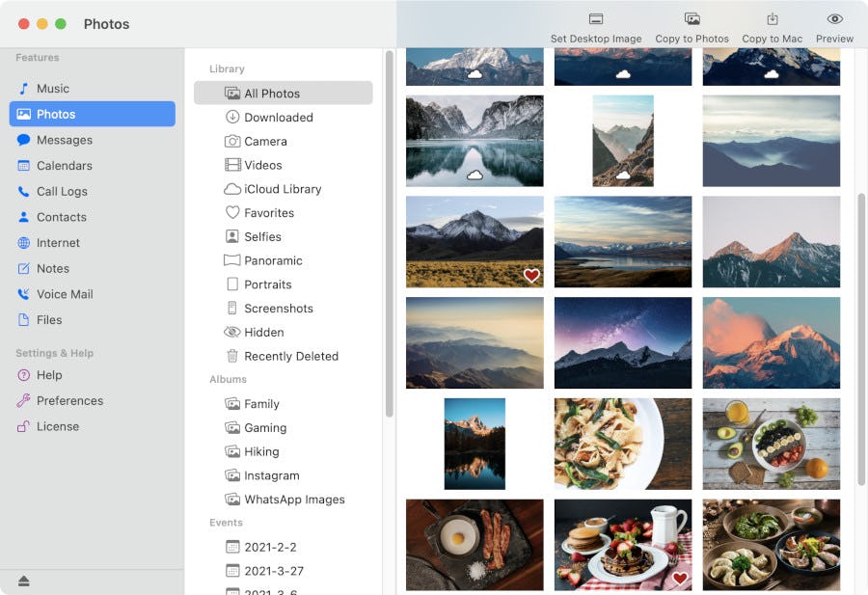The width and height of the screenshot is (868, 595).
Task: Toggle the favorite heart on the pancakes photo
Action: (680, 579)
